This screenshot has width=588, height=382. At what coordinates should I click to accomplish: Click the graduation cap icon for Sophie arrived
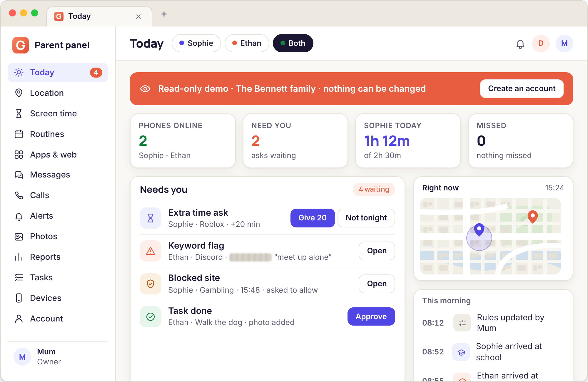click(461, 352)
